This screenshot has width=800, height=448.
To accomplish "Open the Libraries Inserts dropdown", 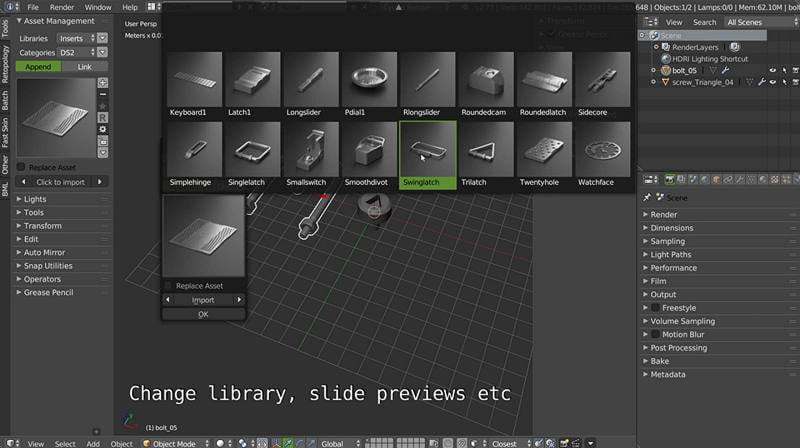I will pyautogui.click(x=76, y=38).
